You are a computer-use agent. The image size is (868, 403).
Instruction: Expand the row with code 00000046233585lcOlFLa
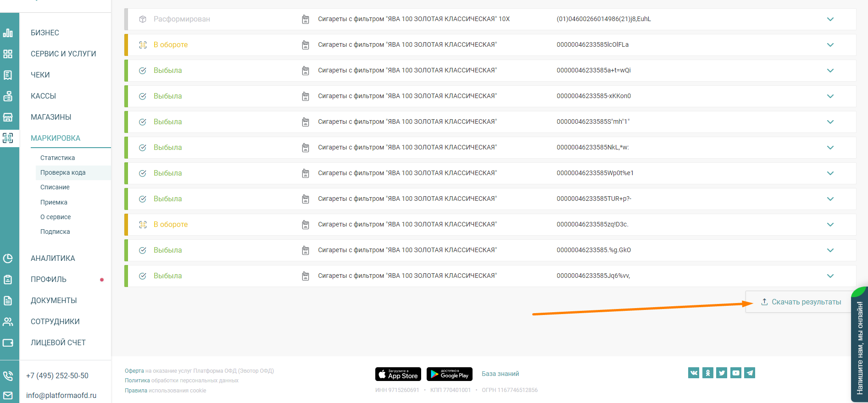830,45
